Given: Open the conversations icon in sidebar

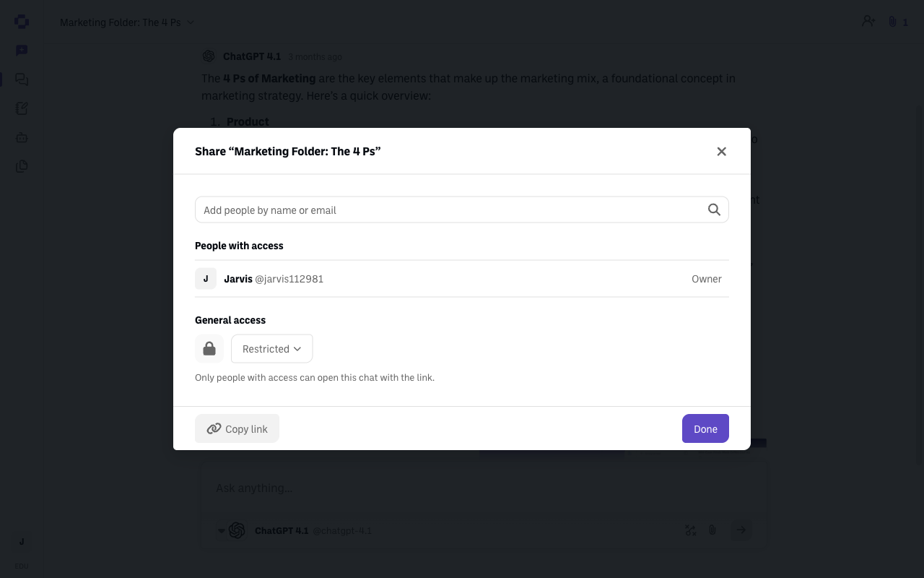Looking at the screenshot, I should pos(22,79).
